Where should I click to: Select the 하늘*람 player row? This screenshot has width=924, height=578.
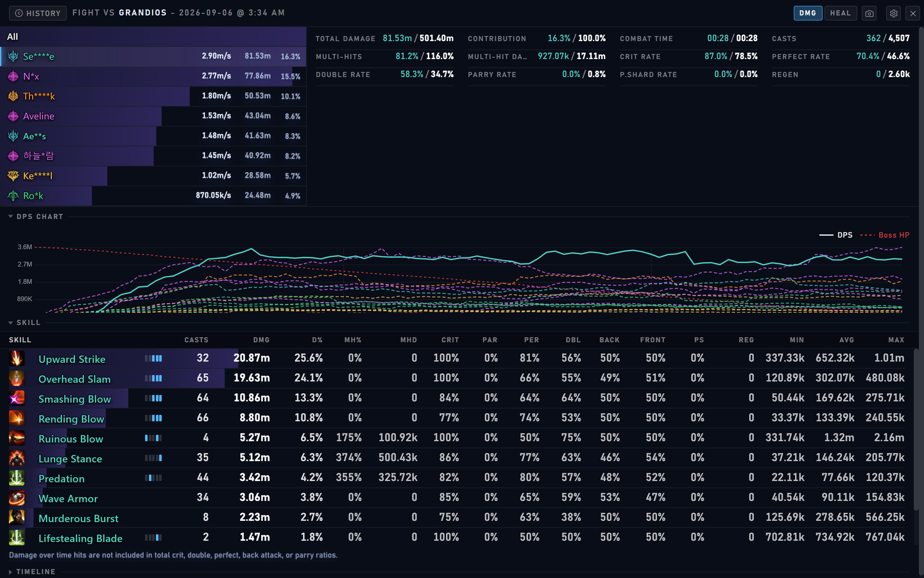tap(153, 156)
